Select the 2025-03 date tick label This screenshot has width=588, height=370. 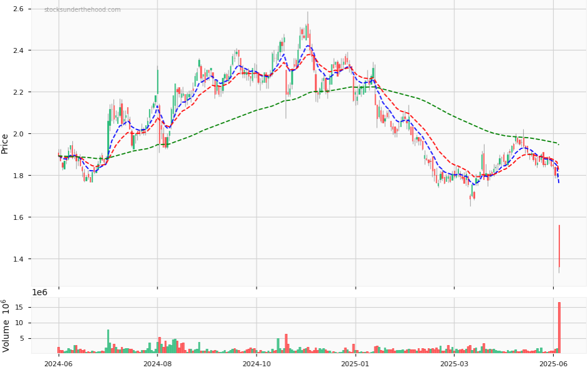click(x=453, y=363)
